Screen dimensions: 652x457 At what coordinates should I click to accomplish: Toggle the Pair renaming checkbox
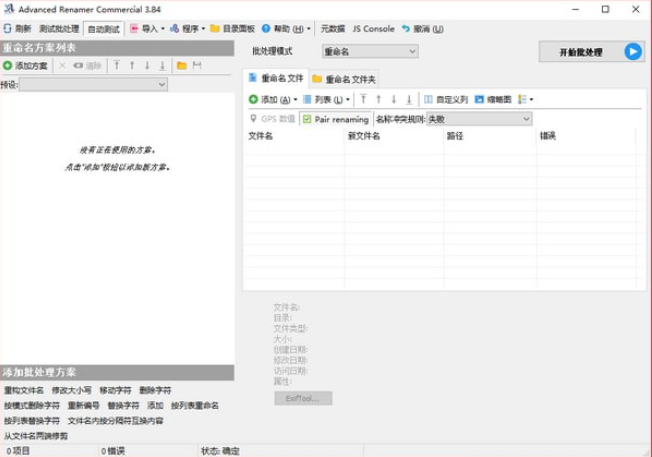pyautogui.click(x=307, y=119)
